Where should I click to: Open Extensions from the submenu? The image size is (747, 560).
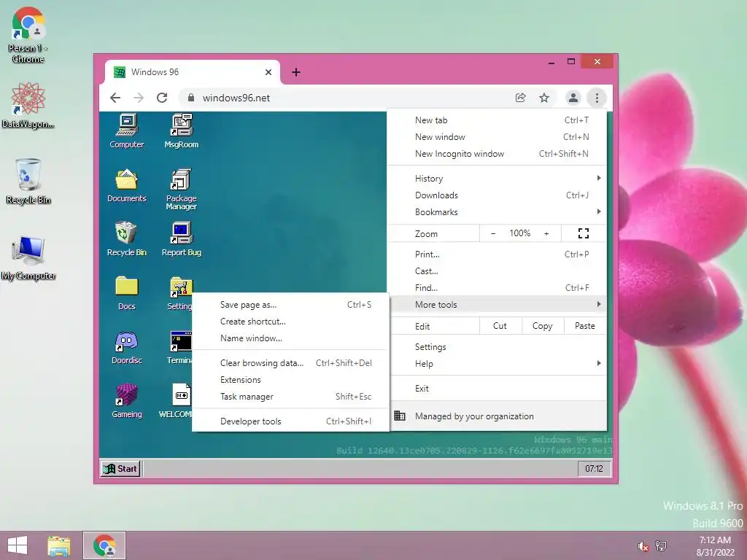point(290,379)
